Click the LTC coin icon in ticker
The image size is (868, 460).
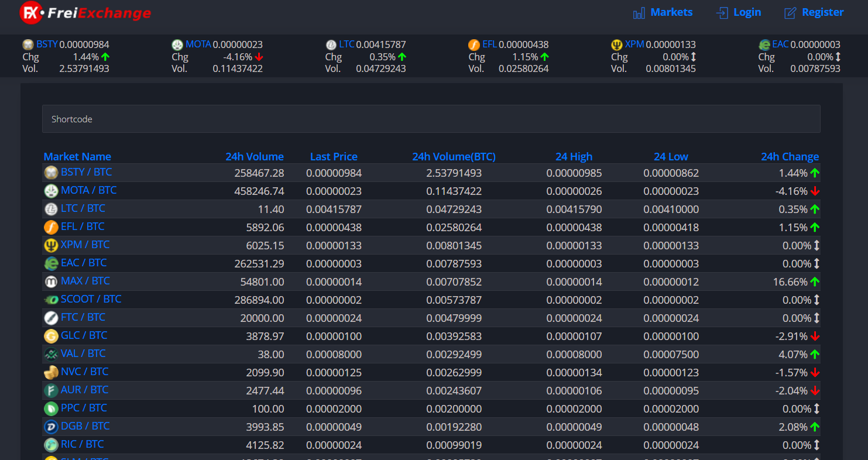pyautogui.click(x=331, y=44)
